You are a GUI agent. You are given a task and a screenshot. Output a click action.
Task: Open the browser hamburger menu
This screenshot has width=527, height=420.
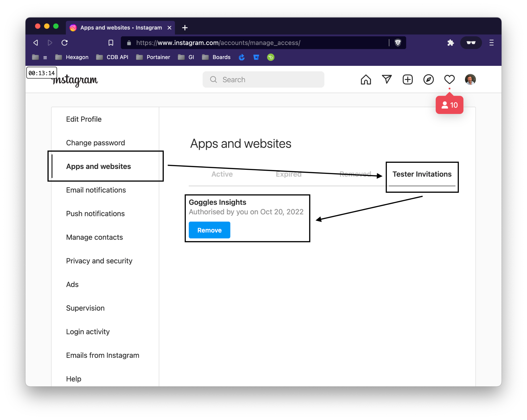click(x=491, y=43)
